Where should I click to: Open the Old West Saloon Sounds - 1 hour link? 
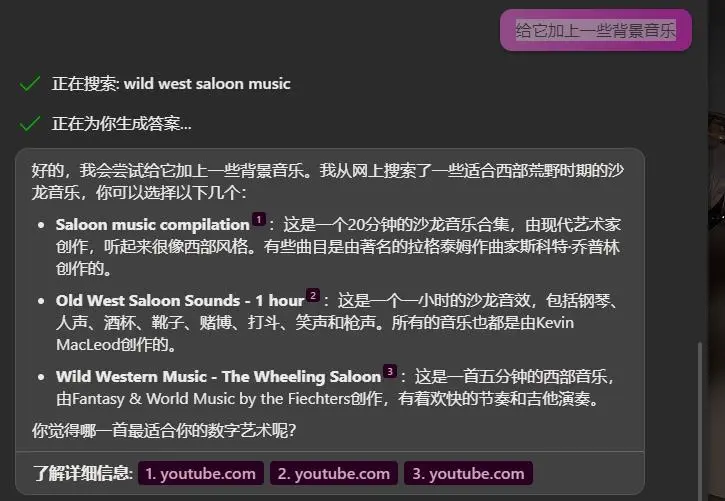(x=180, y=301)
